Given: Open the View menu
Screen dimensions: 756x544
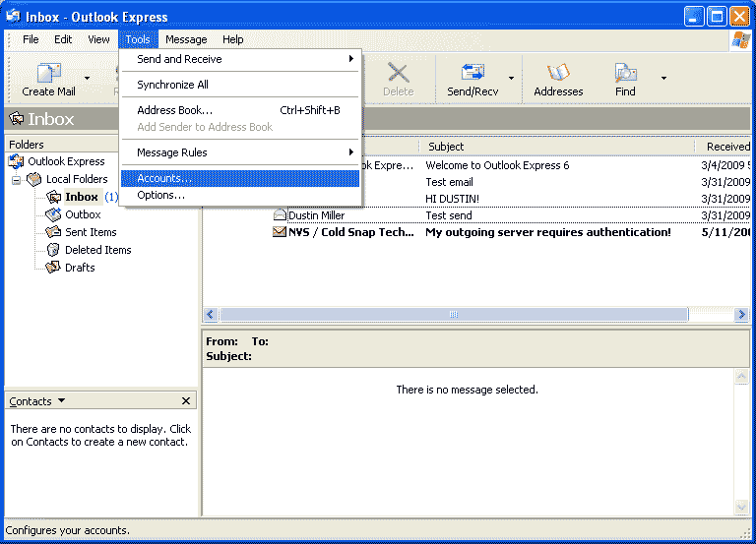Looking at the screenshot, I should (x=98, y=39).
